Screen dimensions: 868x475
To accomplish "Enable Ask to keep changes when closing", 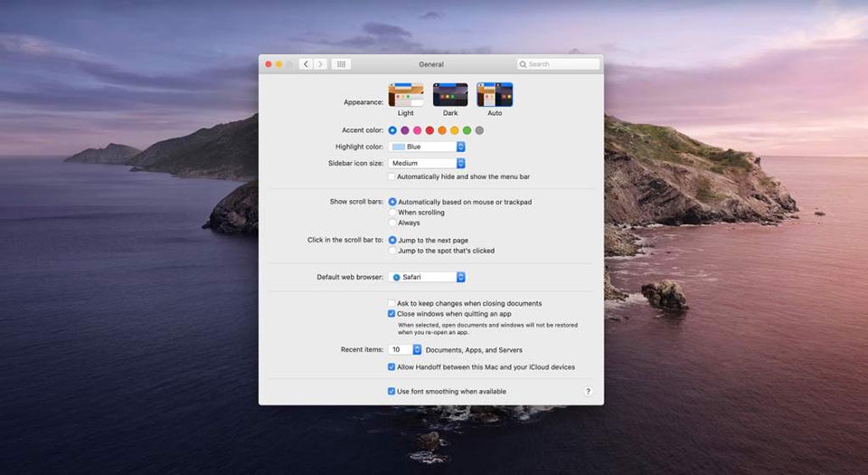I will (392, 303).
